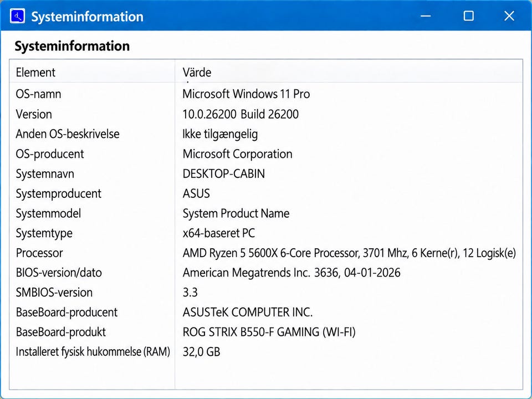Select the value 10.0.26200 Build 26200

click(x=241, y=114)
